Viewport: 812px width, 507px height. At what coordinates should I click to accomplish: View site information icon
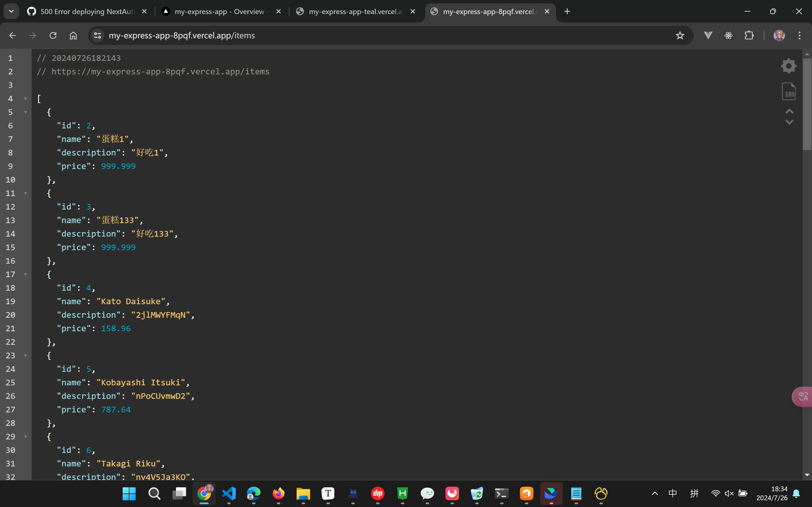98,35
